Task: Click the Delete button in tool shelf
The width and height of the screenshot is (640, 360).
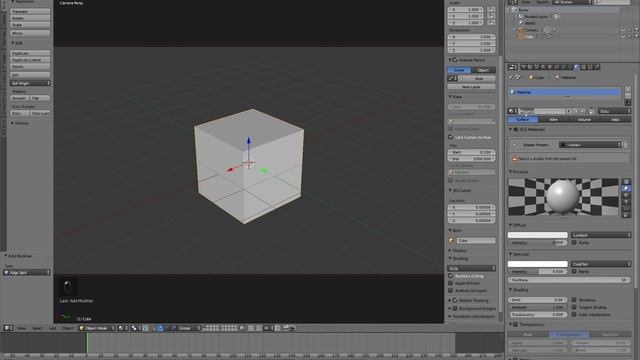Action: click(x=30, y=67)
